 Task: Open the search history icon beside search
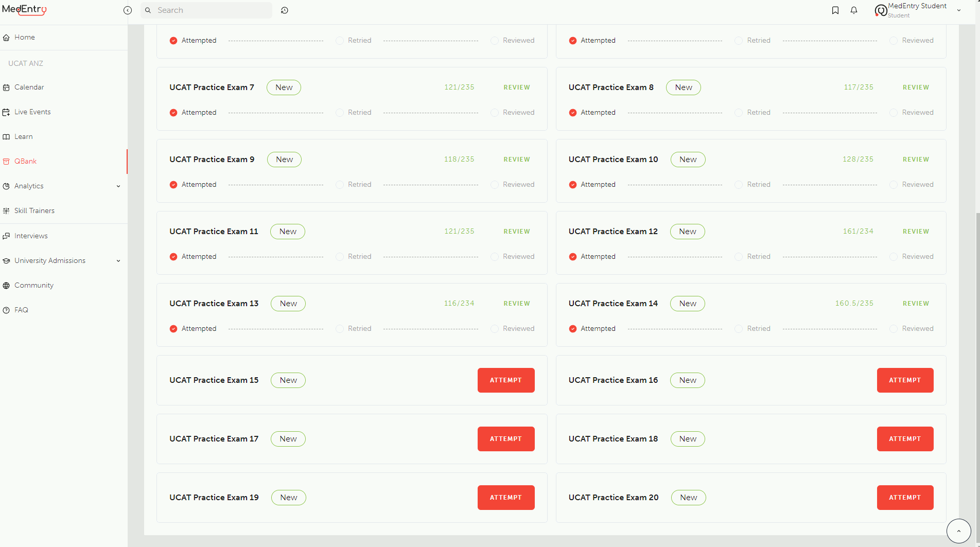[x=285, y=10]
